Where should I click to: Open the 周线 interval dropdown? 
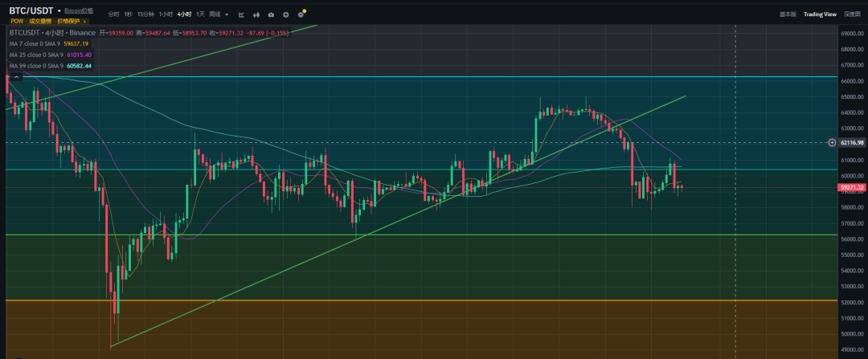tap(227, 14)
